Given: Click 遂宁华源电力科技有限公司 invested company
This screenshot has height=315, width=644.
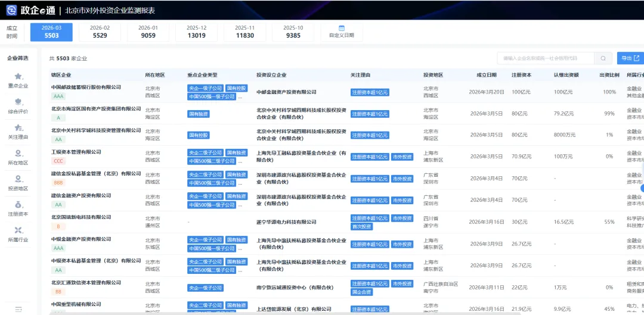Looking at the screenshot, I should 286,222.
